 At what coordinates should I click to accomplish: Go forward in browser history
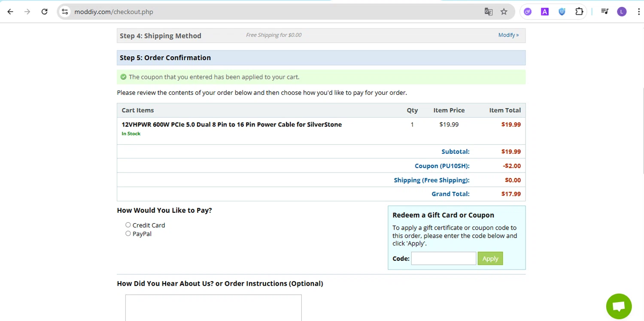(27, 12)
